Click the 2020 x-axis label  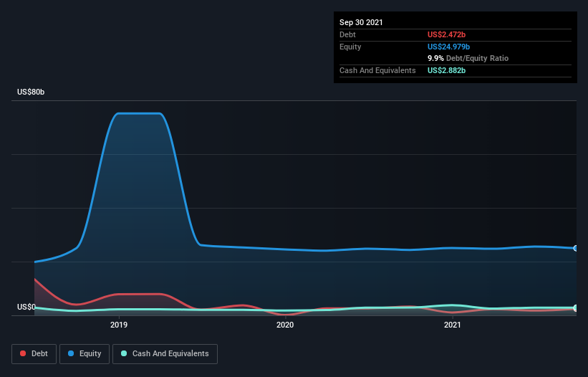(x=285, y=325)
